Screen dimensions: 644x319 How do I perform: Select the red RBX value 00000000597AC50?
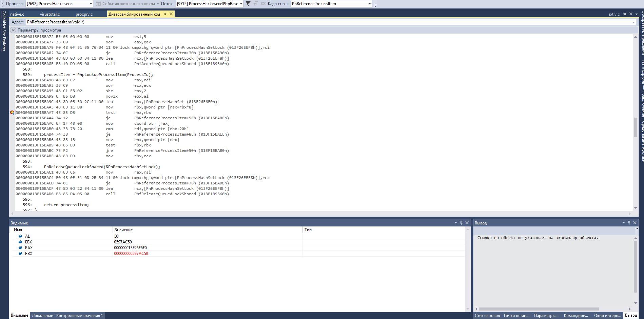[x=131, y=254]
